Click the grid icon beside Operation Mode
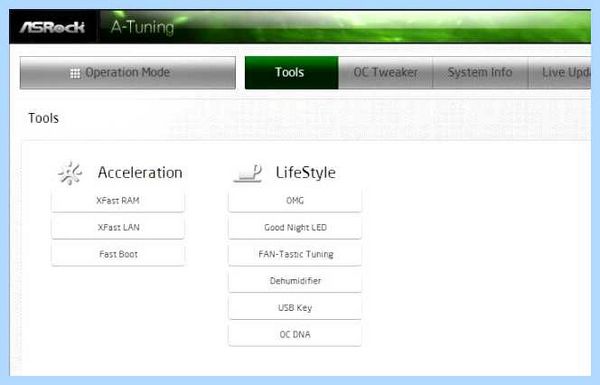600x385 pixels. 75,73
